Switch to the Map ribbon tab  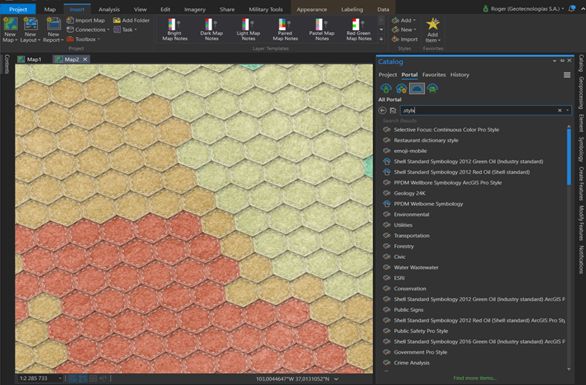[50, 9]
